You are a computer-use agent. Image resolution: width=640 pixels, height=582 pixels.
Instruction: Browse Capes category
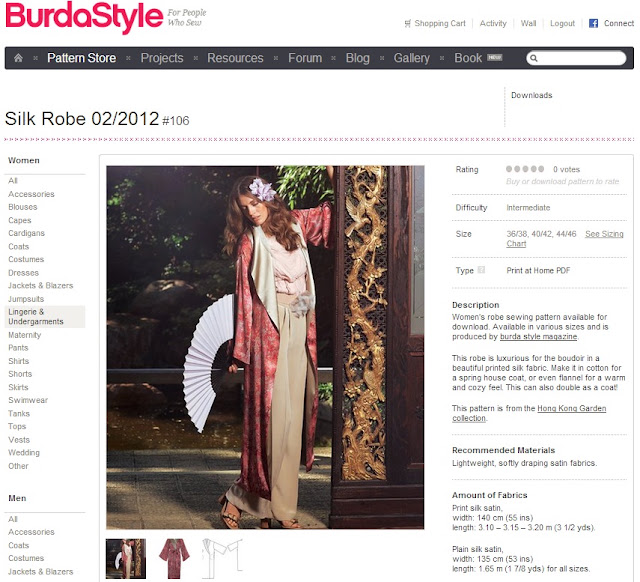[x=20, y=220]
